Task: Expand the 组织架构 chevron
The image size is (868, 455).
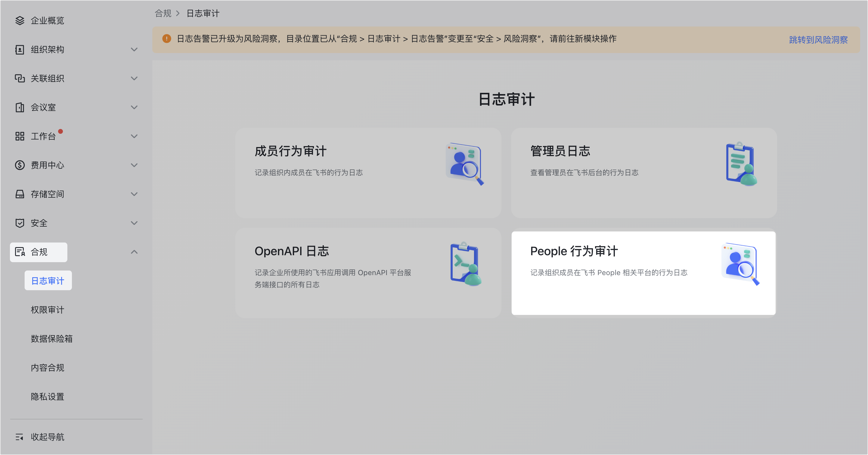Action: pyautogui.click(x=134, y=50)
